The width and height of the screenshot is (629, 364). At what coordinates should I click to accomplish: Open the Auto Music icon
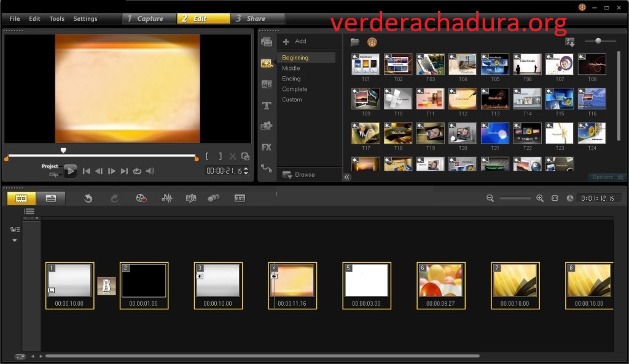point(191,198)
